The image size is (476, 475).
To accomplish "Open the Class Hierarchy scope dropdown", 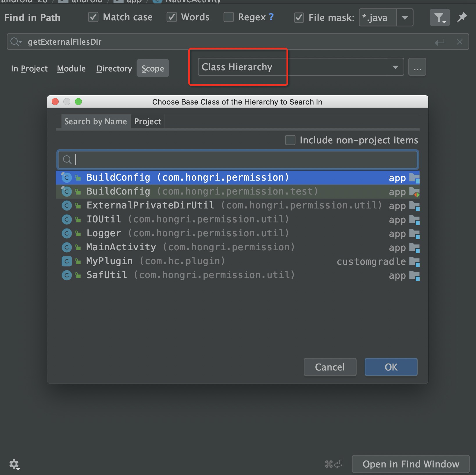I will (x=395, y=67).
